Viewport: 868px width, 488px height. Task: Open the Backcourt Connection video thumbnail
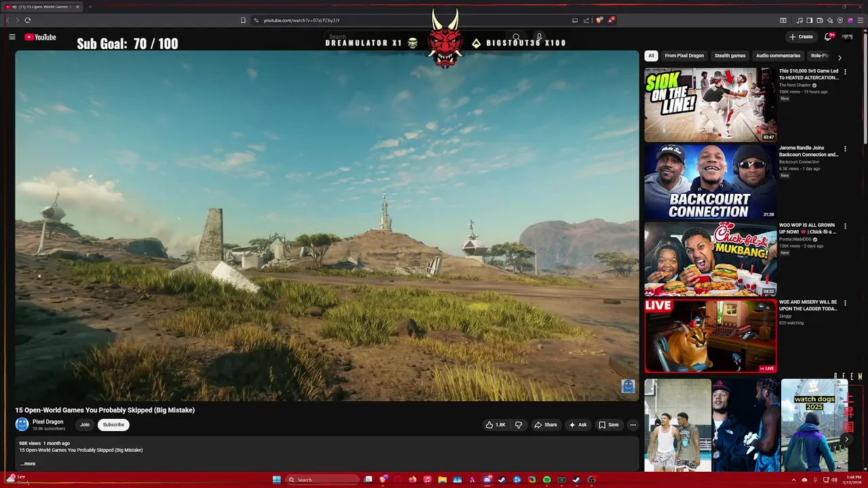[710, 181]
